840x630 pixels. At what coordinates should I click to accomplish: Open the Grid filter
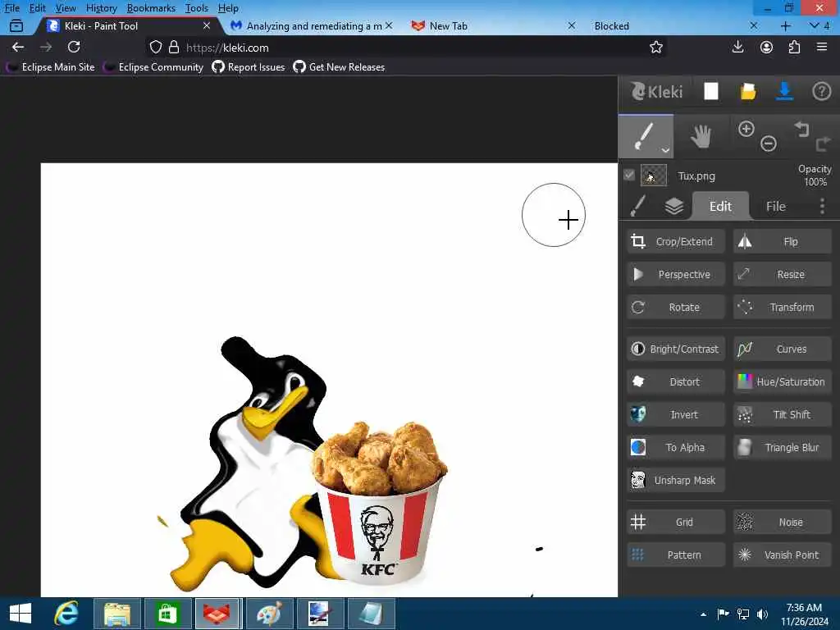tap(676, 522)
